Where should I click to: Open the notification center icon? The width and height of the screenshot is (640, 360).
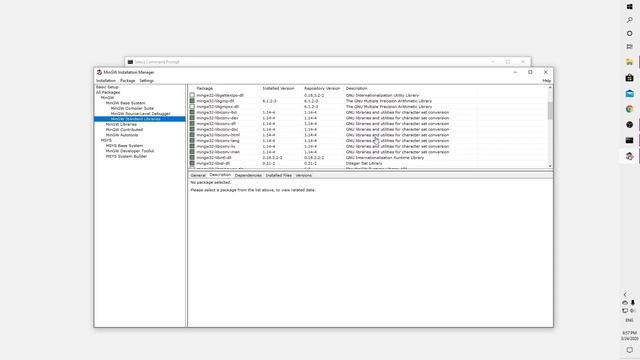tap(629, 350)
